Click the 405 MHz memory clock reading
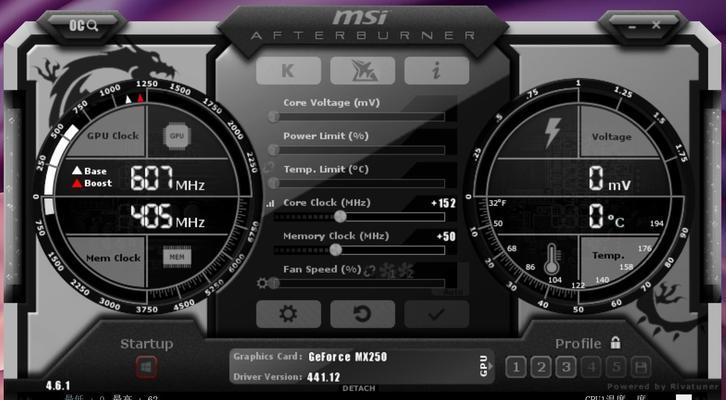Viewport: 726px width, 400px height. (x=167, y=216)
